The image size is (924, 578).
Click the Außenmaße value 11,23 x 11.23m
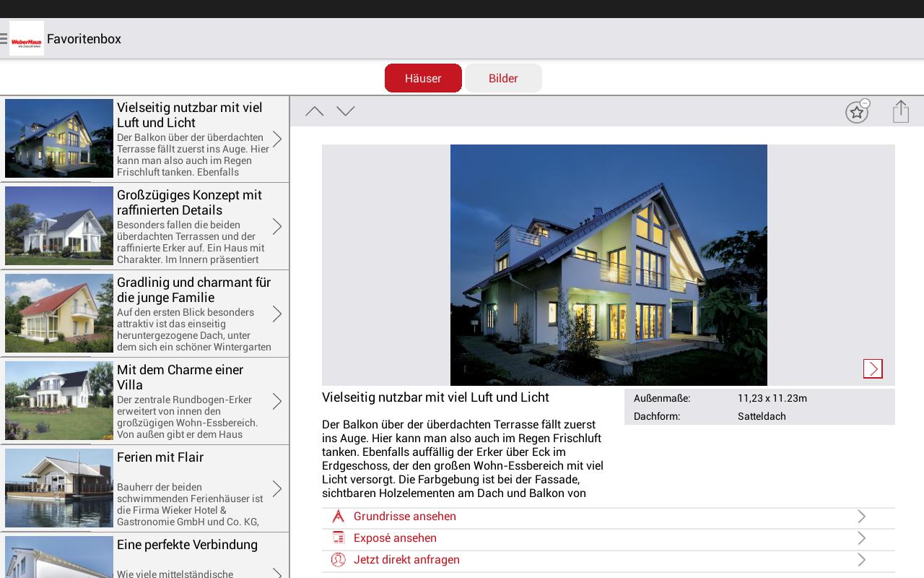[772, 398]
